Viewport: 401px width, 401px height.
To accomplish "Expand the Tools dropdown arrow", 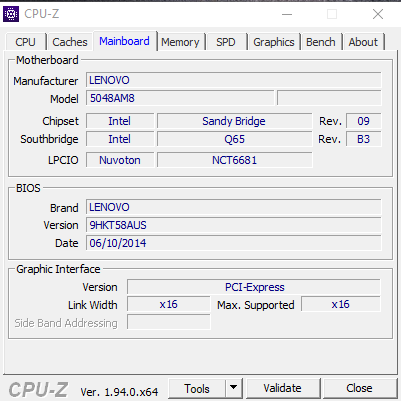I will tap(234, 388).
